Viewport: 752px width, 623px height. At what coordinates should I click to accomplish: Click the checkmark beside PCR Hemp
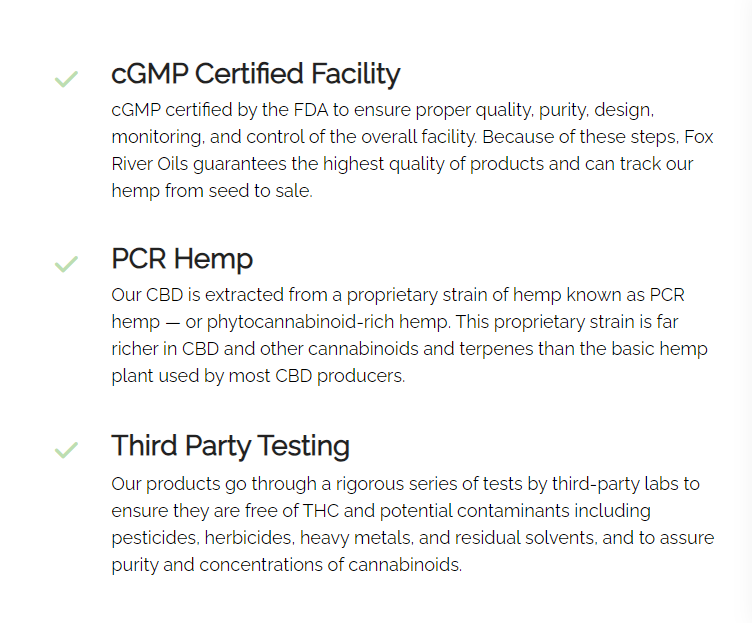(66, 264)
